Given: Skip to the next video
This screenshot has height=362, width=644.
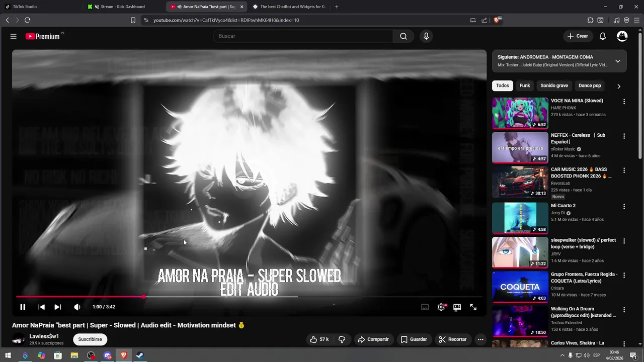Looking at the screenshot, I should coord(57,307).
